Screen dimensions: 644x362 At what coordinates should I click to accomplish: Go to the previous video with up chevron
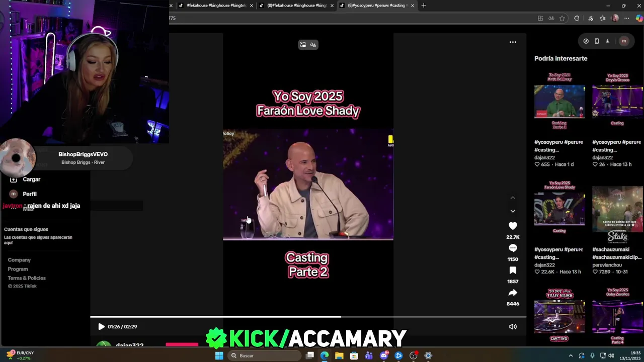(513, 198)
